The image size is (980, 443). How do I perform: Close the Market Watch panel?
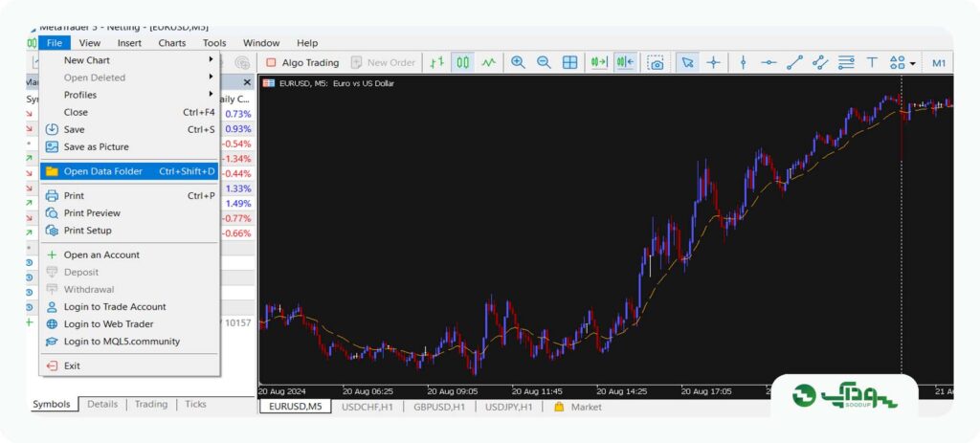tap(246, 82)
